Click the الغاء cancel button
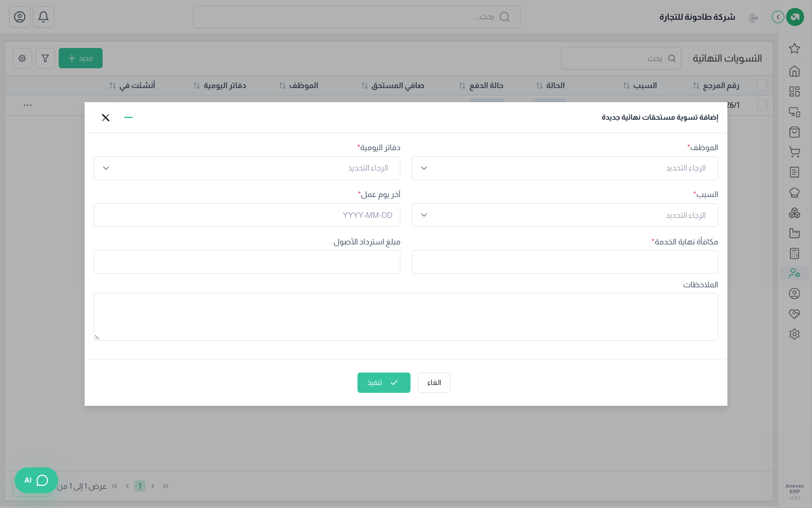 coord(434,383)
